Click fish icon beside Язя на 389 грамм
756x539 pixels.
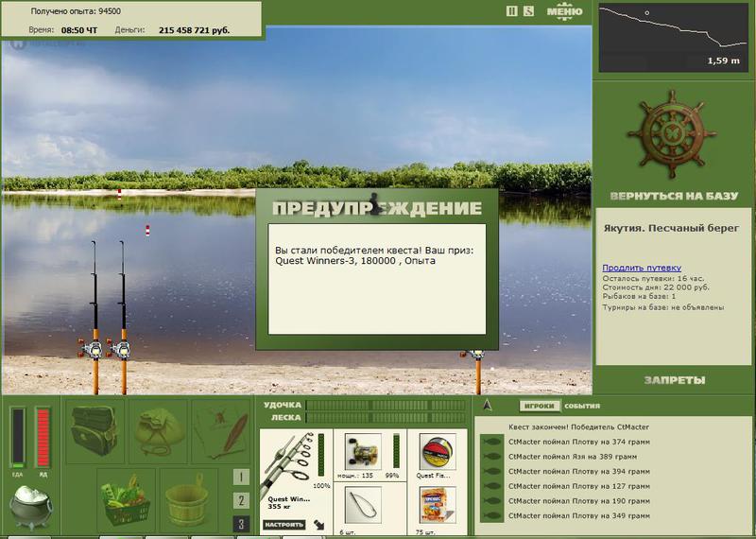tap(492, 457)
